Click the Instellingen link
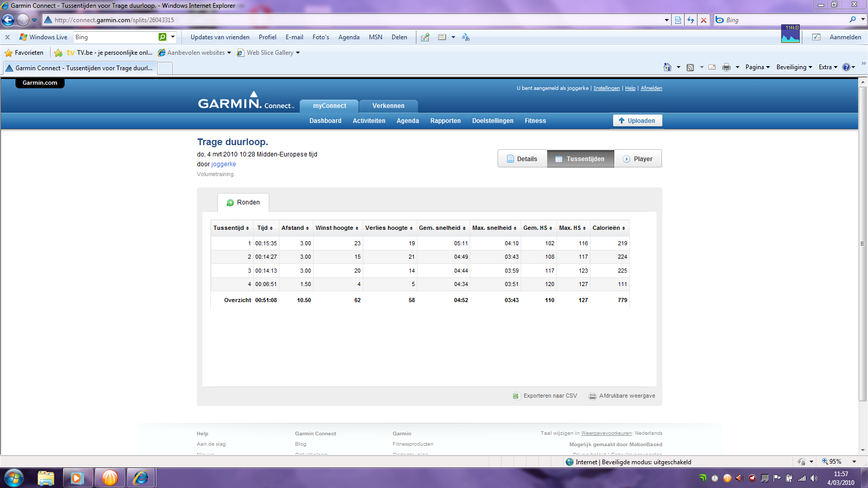868x488 pixels. click(x=607, y=88)
